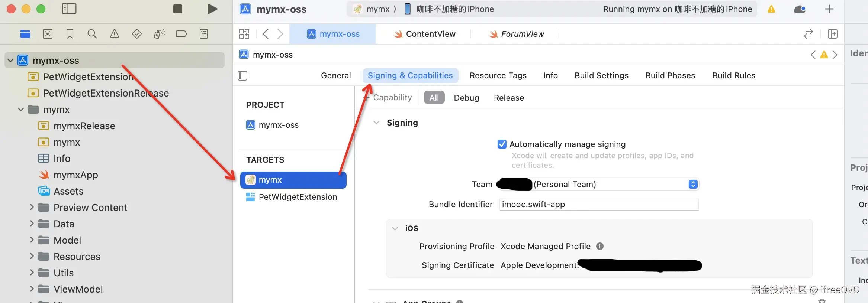Image resolution: width=868 pixels, height=303 pixels.
Task: Filter capabilities by Release
Action: (509, 98)
